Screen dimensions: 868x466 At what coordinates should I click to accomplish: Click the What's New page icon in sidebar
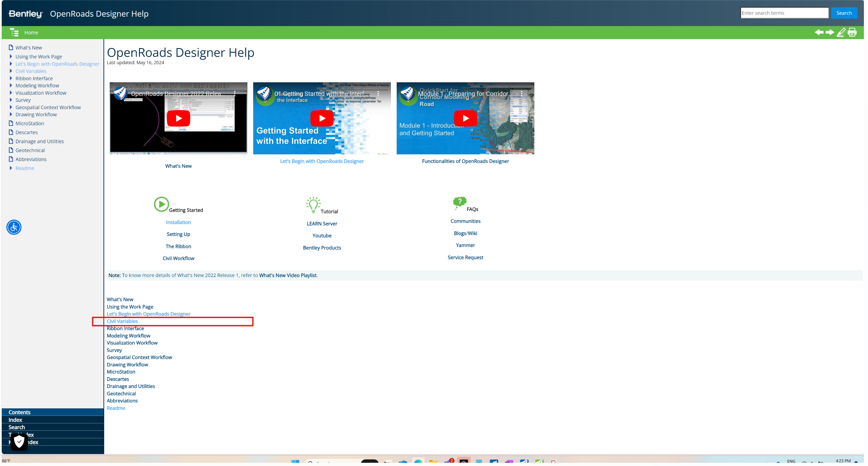(11, 48)
